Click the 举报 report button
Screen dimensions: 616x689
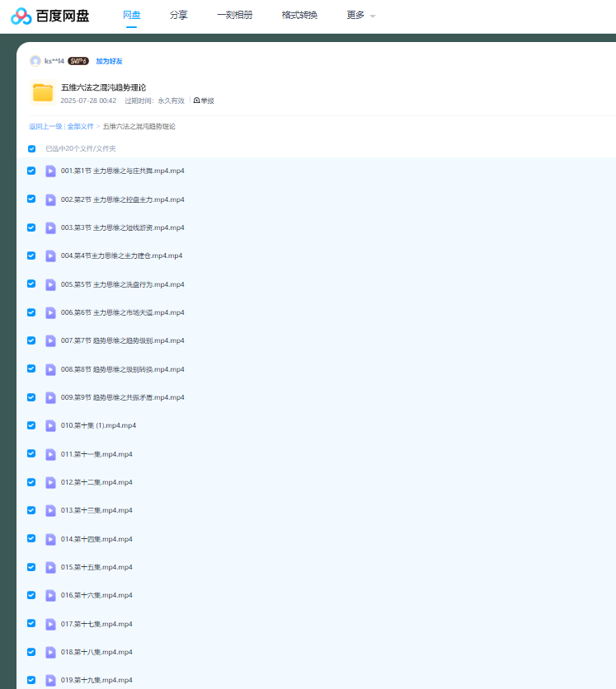click(204, 101)
